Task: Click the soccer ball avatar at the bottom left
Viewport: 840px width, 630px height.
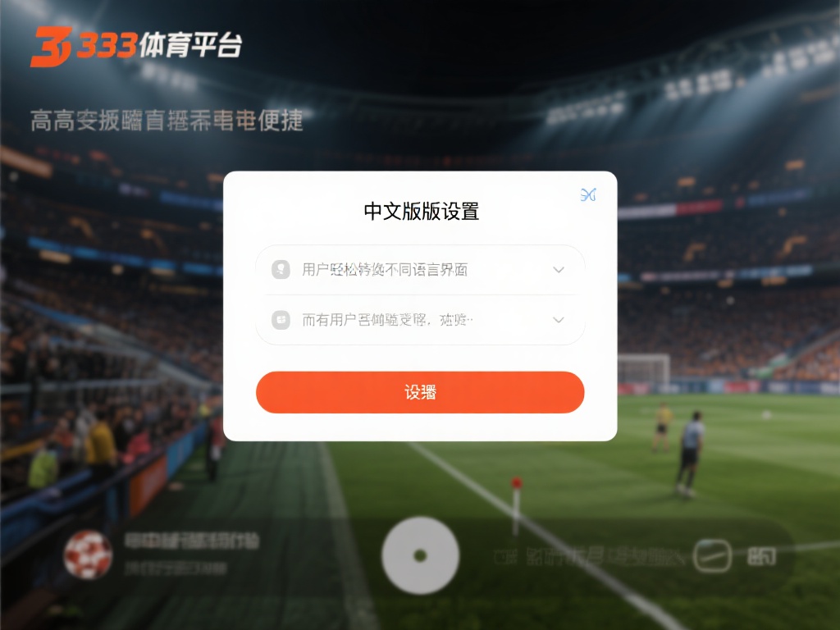Action: pyautogui.click(x=88, y=555)
